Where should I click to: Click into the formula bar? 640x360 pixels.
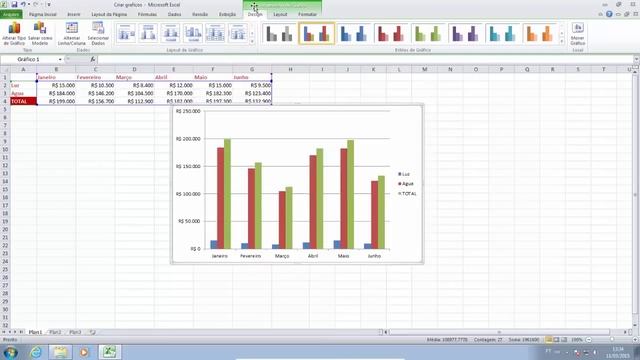coord(365,60)
